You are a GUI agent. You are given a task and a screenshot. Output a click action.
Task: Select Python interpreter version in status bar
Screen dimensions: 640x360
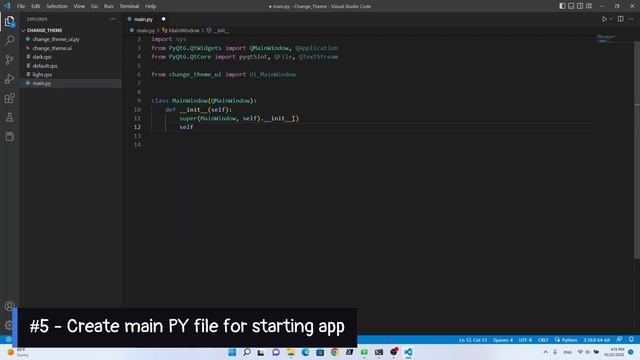(597, 340)
